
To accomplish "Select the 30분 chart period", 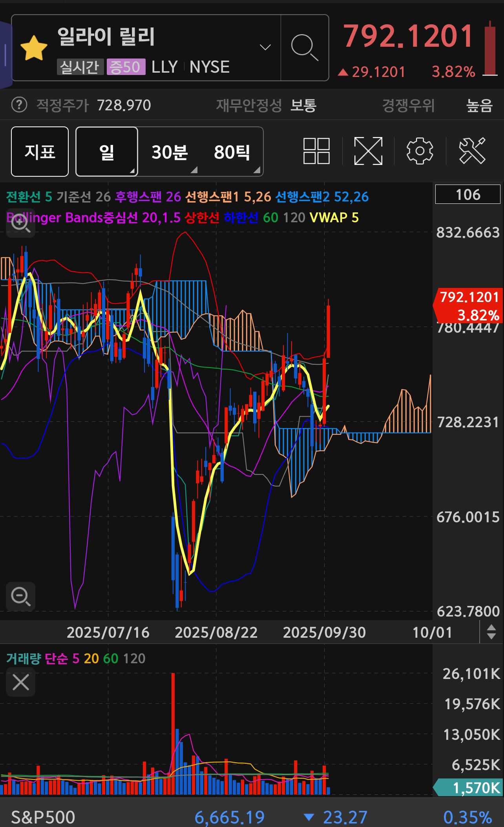I will pos(170,152).
